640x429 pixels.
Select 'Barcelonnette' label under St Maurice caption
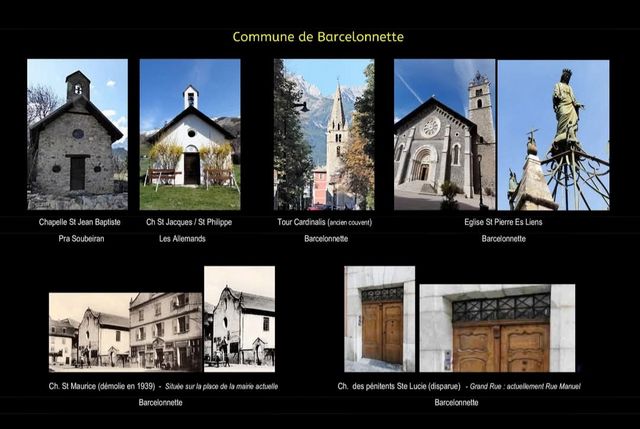coord(161,402)
